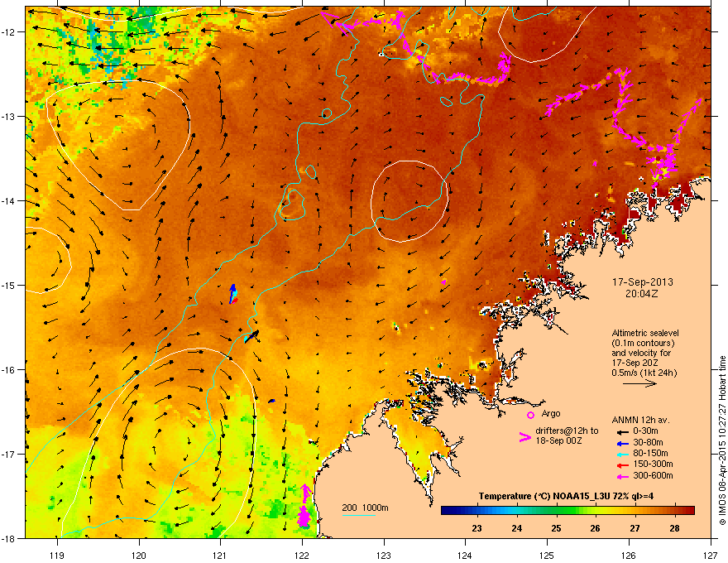Select the magenta 300-600m ANMN arrow

pos(621,476)
